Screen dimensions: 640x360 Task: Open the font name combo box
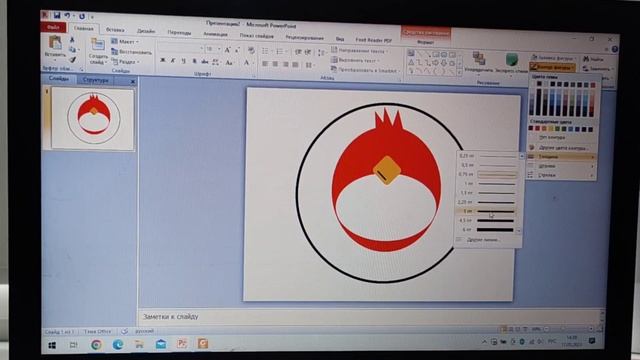180,48
